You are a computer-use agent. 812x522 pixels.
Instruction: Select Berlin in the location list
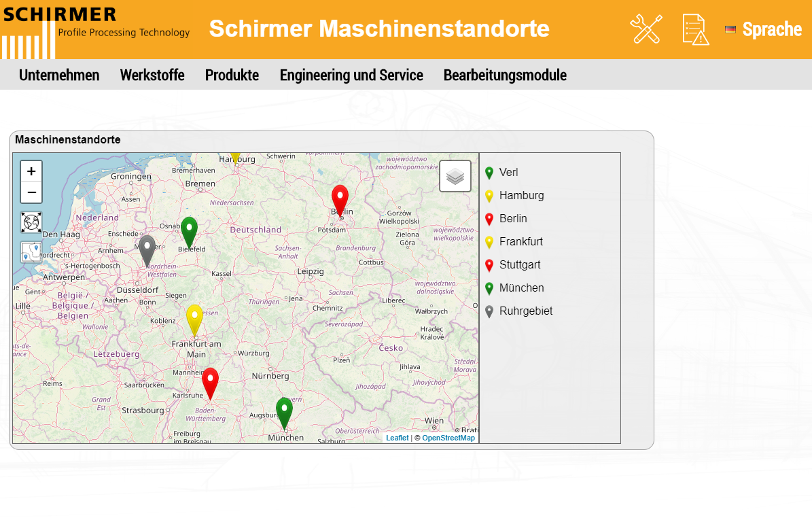(512, 219)
